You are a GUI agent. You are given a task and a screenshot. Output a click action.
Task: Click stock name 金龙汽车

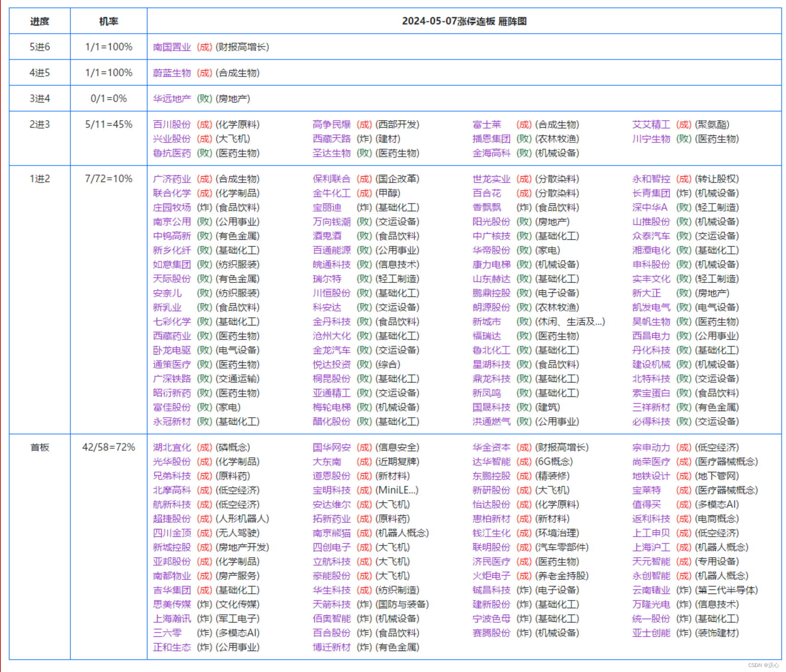click(331, 350)
